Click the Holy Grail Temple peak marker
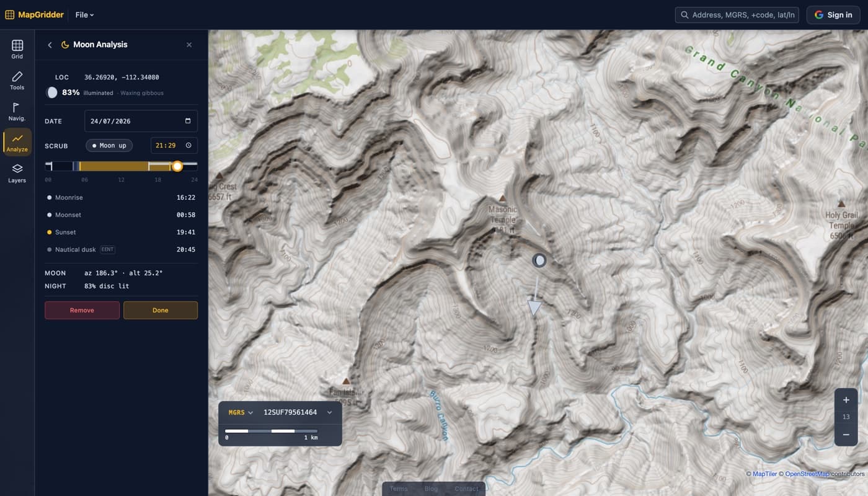This screenshot has width=868, height=496. pyautogui.click(x=841, y=203)
